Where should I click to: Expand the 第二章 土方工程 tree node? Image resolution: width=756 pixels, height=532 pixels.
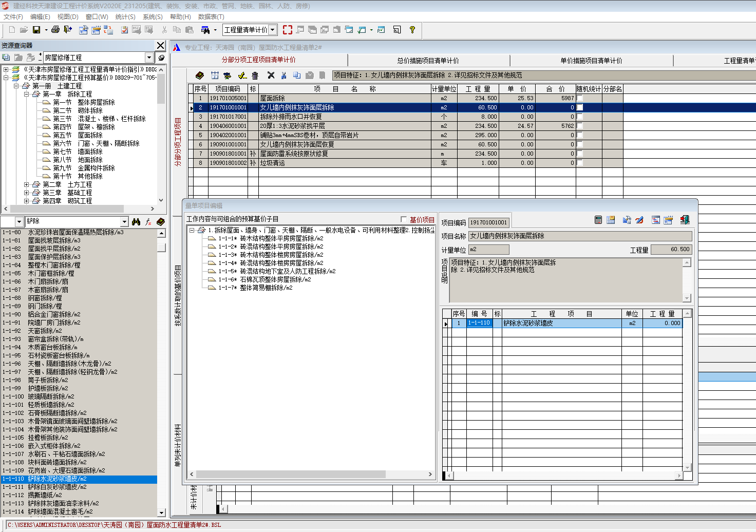[27, 184]
